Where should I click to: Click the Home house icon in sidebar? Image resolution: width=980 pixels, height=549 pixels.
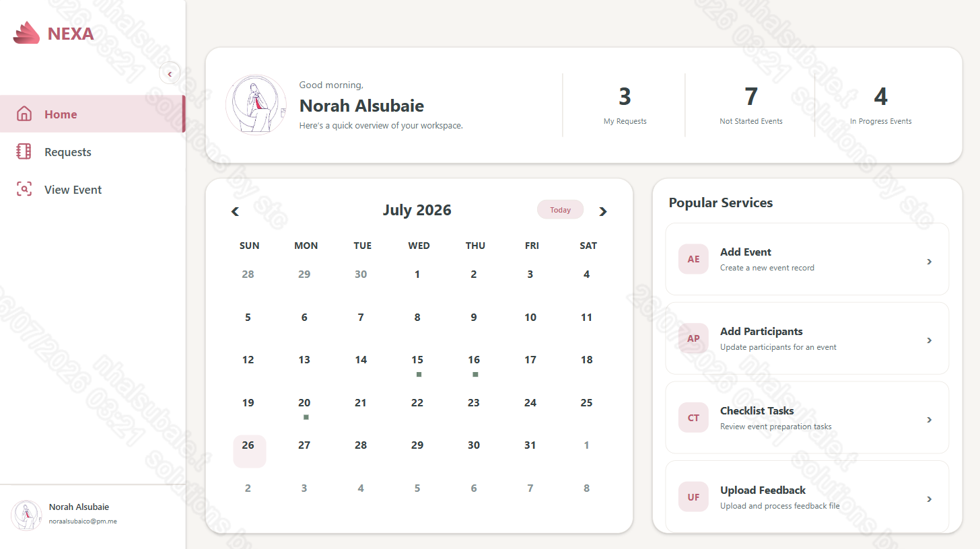[x=24, y=114]
